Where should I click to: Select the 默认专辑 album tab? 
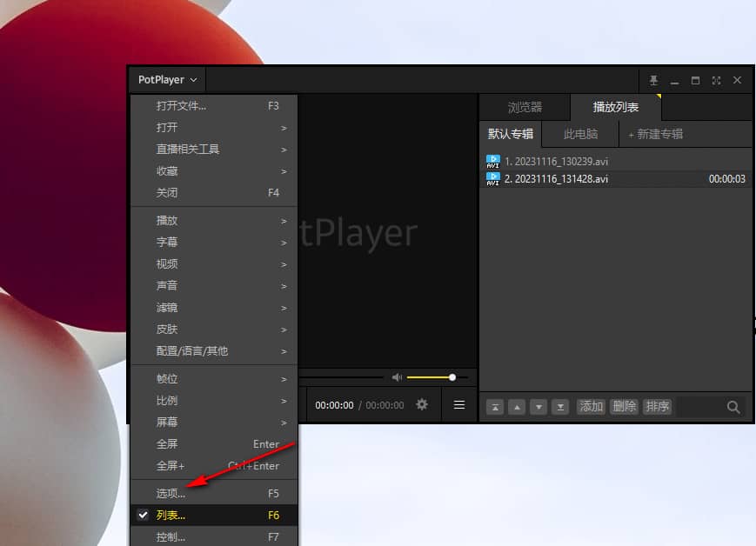click(x=511, y=134)
